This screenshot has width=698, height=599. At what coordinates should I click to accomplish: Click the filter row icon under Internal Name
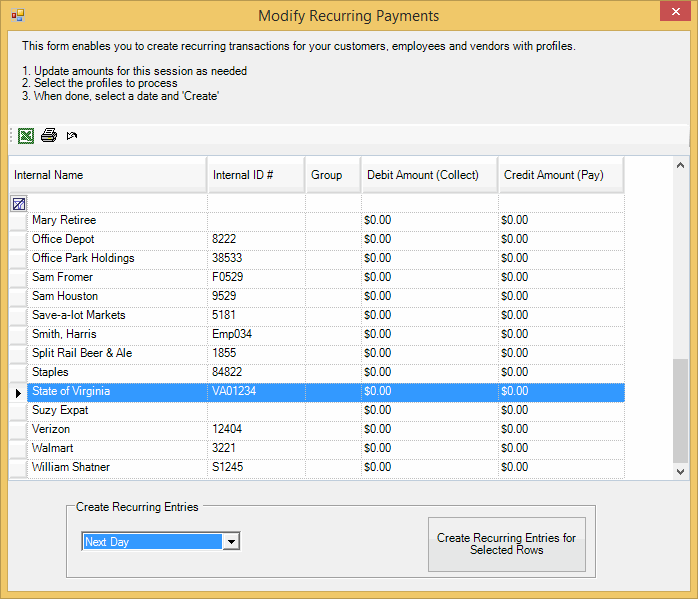pyautogui.click(x=19, y=203)
